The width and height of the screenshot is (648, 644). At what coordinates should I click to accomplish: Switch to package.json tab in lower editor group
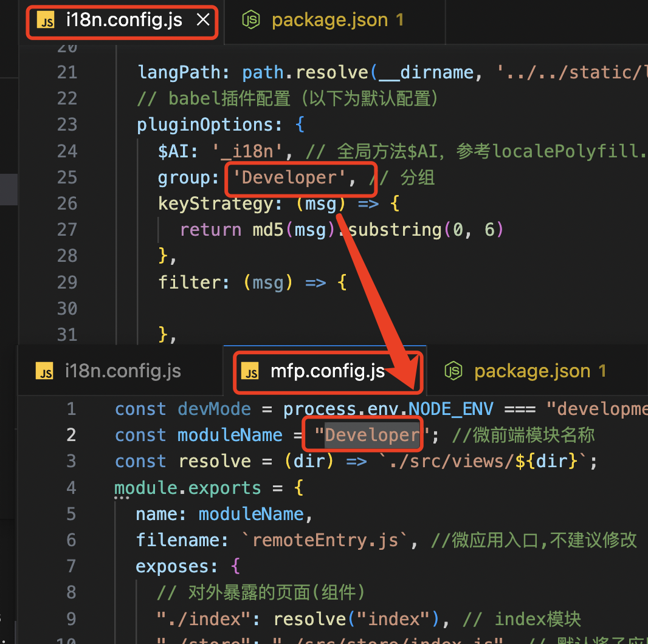click(x=532, y=371)
